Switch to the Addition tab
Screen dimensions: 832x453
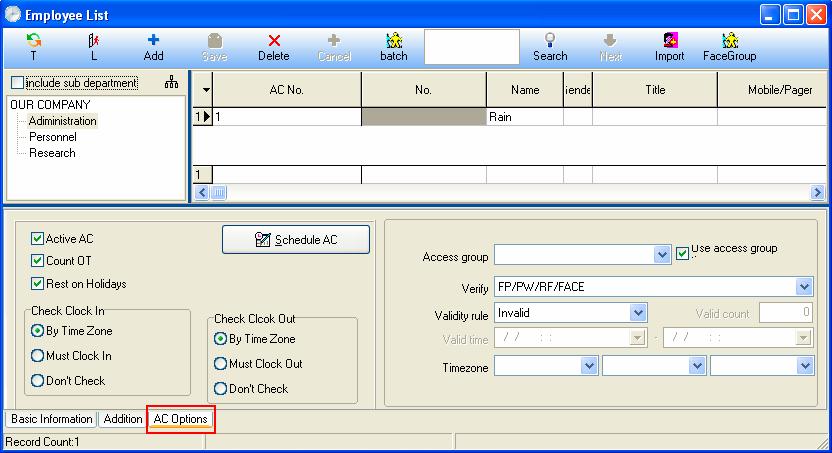coord(123,419)
